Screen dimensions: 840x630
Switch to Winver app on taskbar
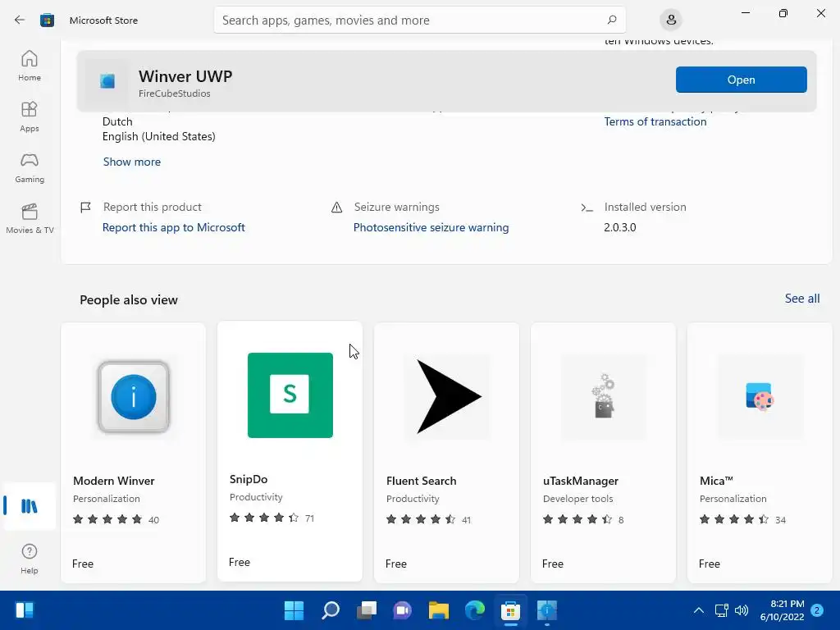(x=547, y=610)
